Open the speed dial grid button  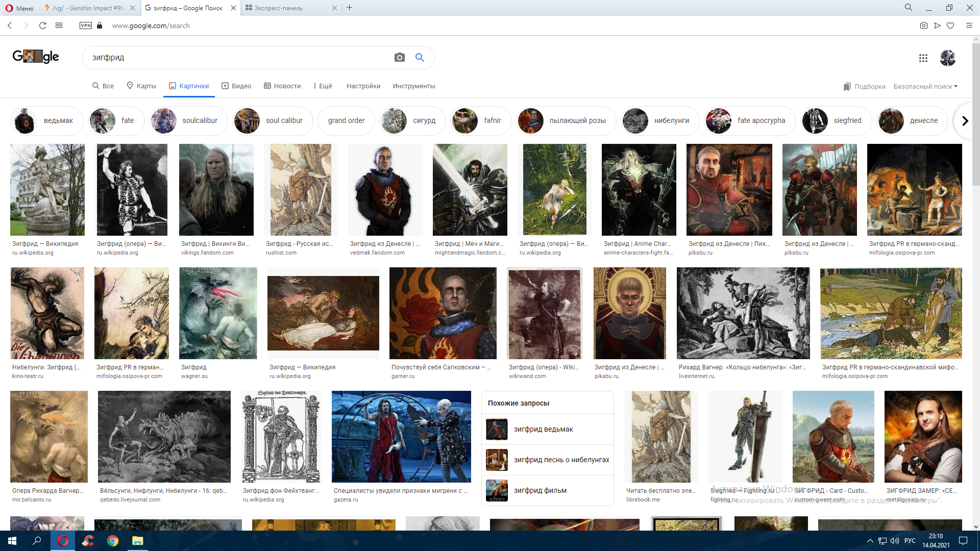coord(59,26)
